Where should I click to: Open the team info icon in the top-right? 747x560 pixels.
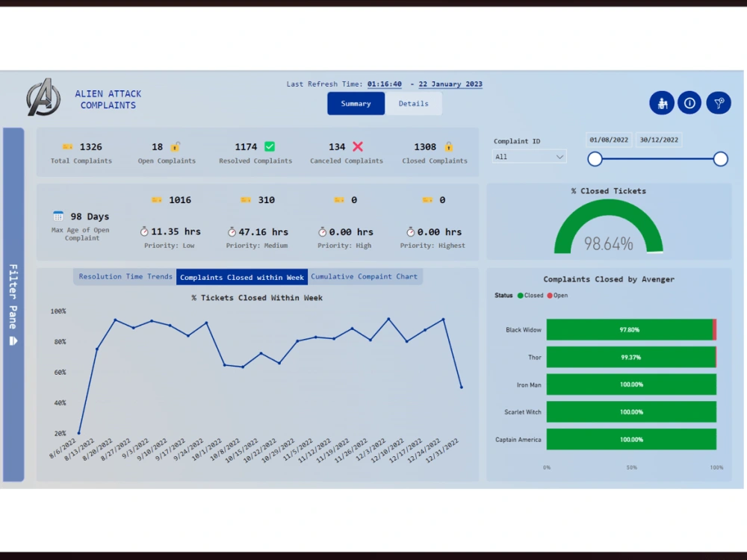(x=662, y=103)
